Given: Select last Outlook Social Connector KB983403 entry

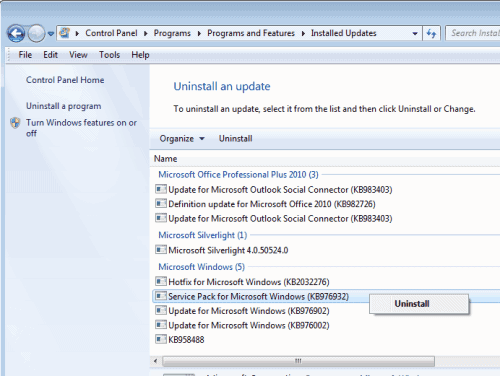Looking at the screenshot, I should pos(280,219).
